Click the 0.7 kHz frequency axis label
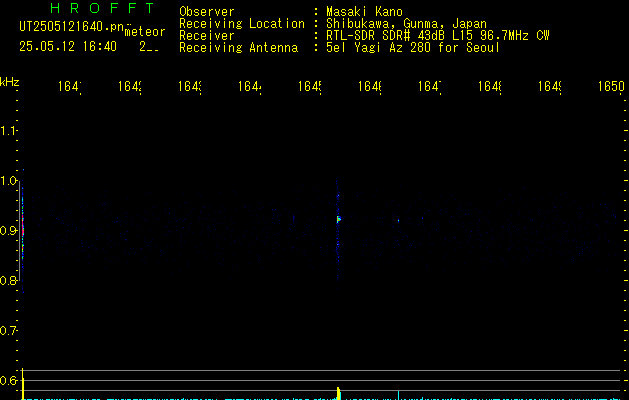This screenshot has height=400, width=629. 8,331
